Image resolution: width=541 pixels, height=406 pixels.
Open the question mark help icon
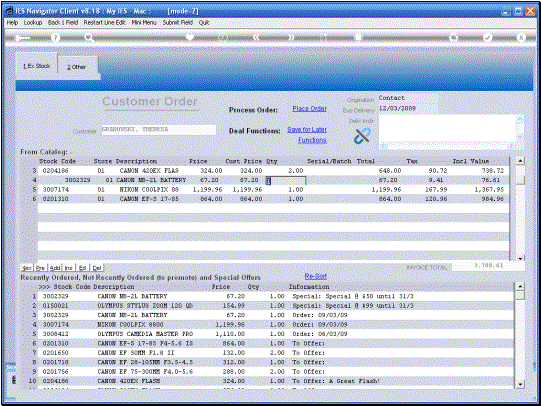[x=55, y=38]
